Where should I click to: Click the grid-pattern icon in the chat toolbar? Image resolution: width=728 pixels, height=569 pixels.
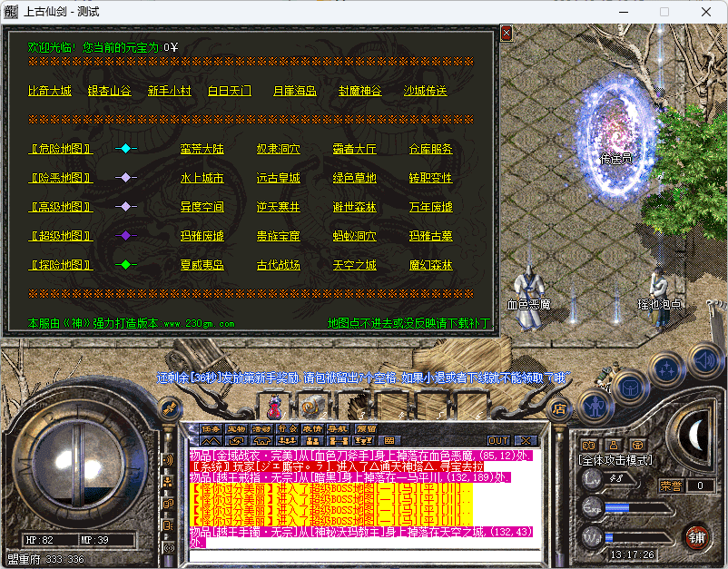[389, 440]
